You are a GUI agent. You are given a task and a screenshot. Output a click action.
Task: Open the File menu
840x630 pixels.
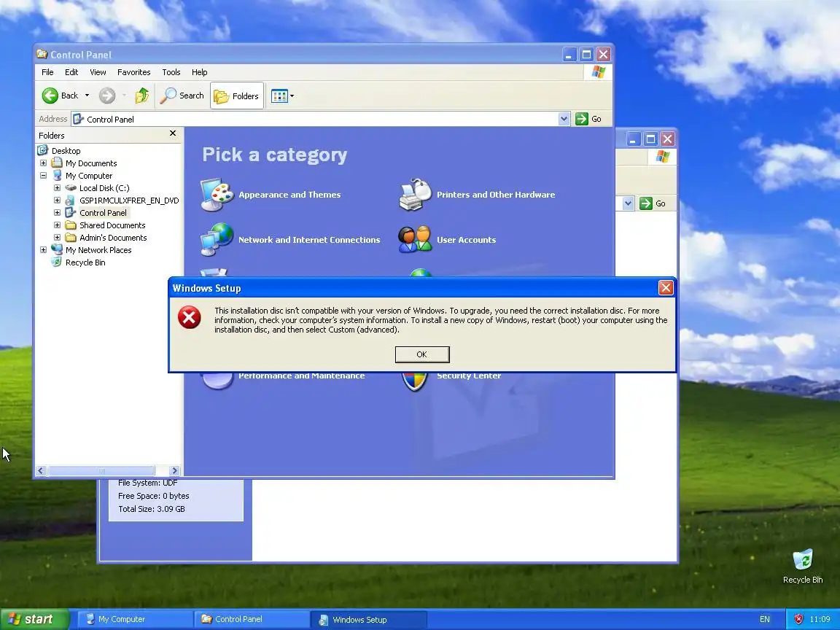47,71
